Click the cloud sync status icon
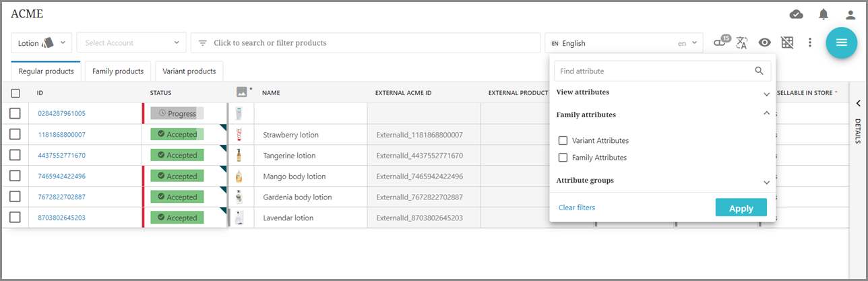The height and width of the screenshot is (281, 868). click(x=796, y=14)
